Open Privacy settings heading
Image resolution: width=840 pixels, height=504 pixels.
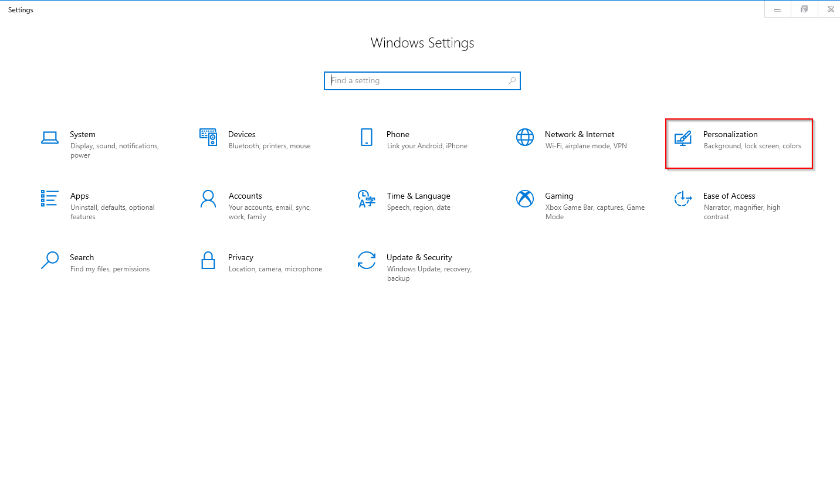tap(241, 257)
